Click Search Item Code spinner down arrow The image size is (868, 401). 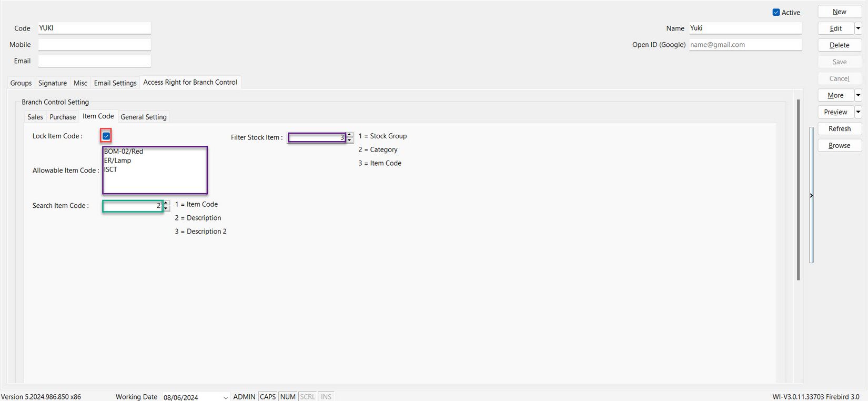point(166,208)
